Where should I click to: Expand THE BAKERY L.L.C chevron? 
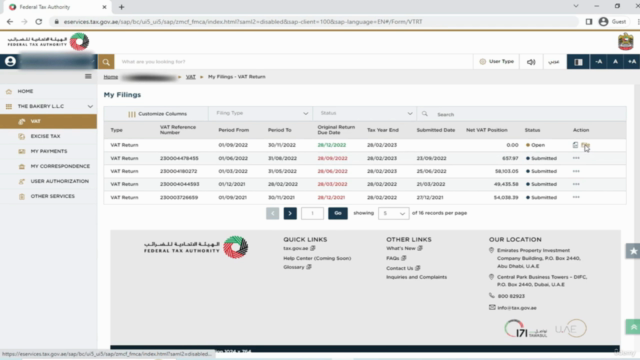point(90,107)
